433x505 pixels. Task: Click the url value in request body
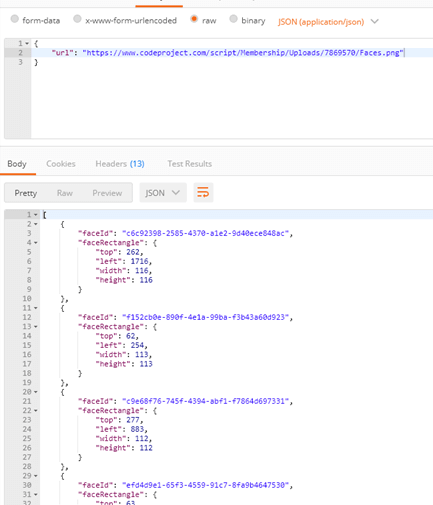point(243,53)
